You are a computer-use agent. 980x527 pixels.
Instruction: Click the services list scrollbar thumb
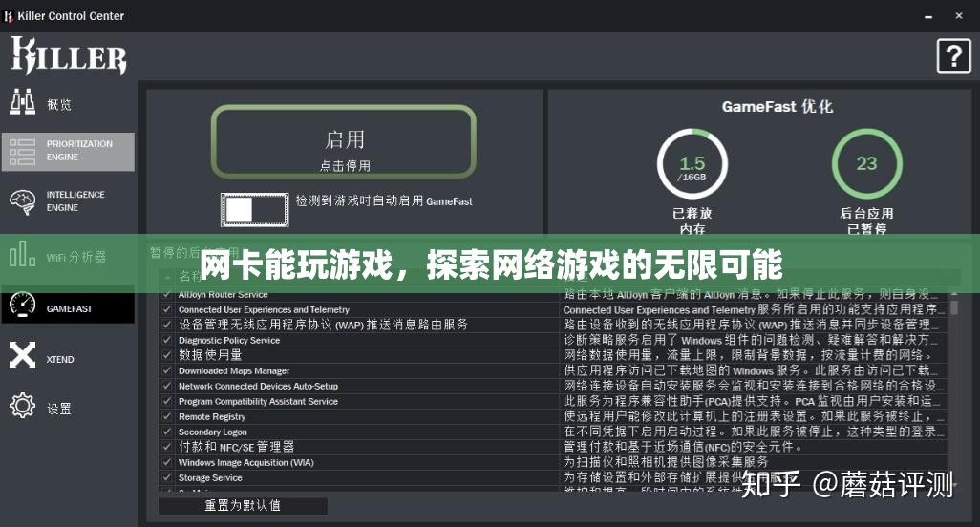click(x=954, y=307)
